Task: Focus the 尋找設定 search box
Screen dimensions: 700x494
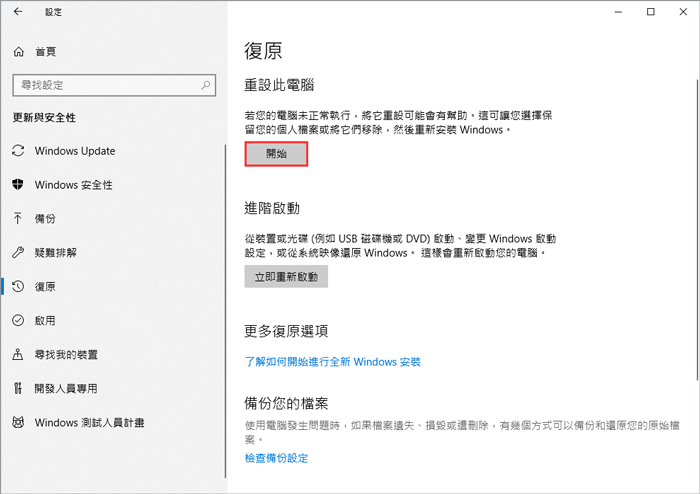Action: (x=100, y=84)
